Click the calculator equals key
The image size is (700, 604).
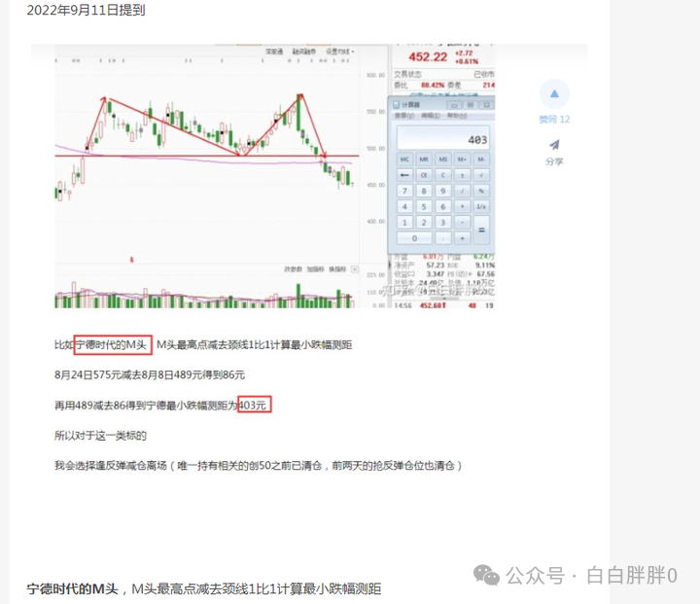click(x=481, y=231)
